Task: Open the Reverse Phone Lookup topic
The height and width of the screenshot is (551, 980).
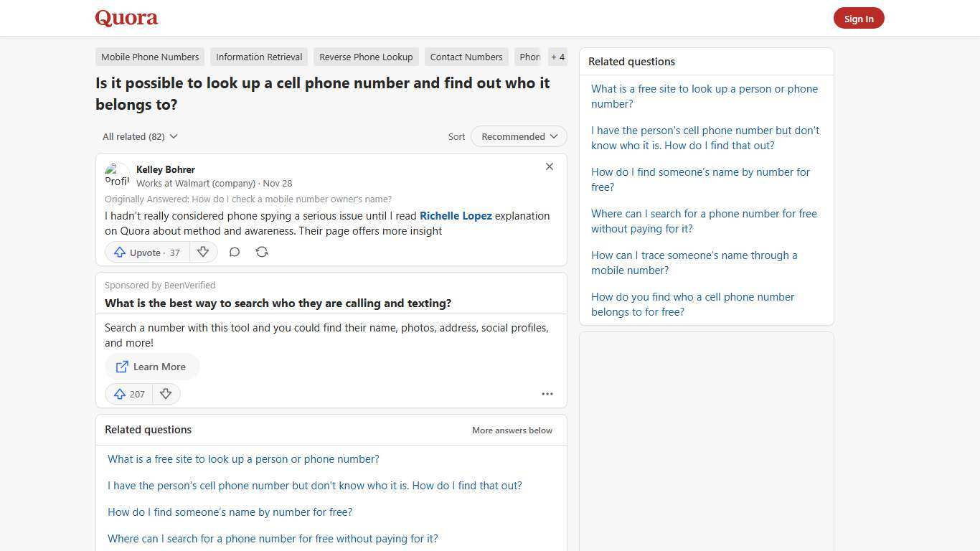Action: tap(366, 57)
